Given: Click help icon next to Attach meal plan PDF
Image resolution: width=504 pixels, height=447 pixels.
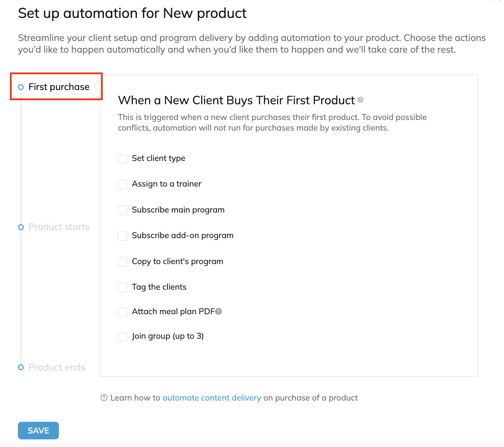Looking at the screenshot, I should 219,311.
